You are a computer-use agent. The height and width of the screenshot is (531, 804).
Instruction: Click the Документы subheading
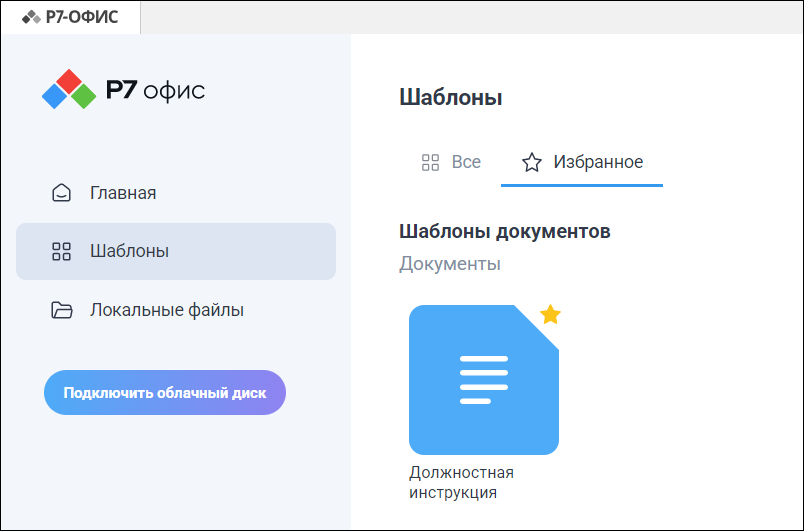click(450, 264)
